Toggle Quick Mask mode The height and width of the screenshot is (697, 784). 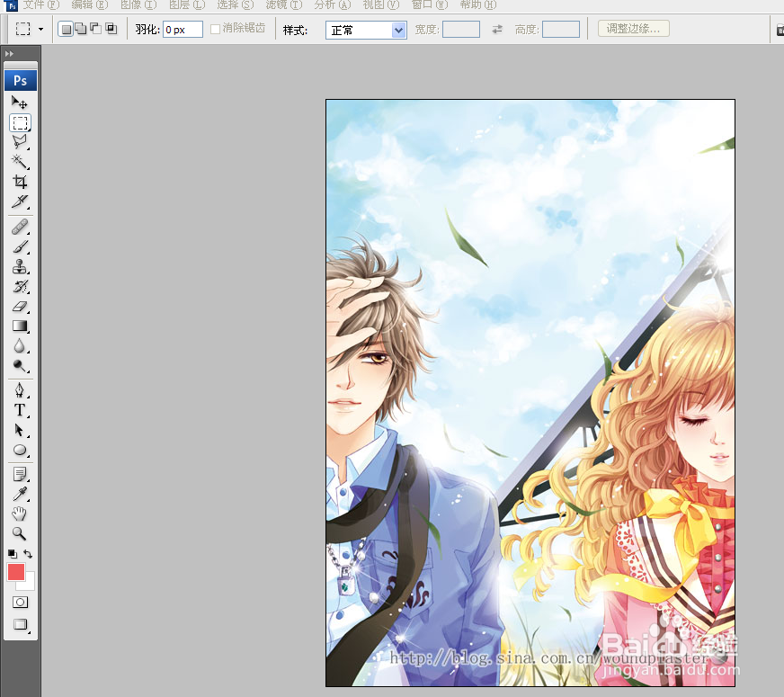coord(20,602)
